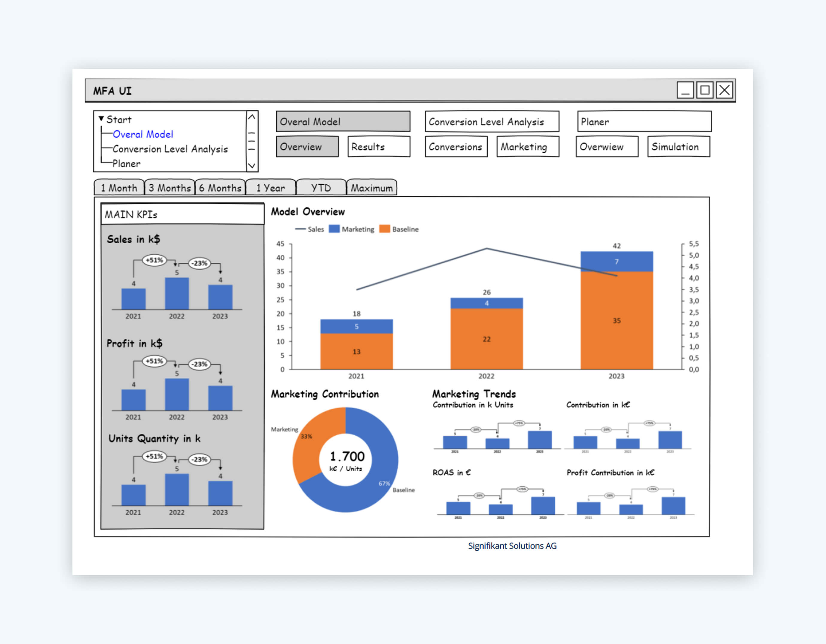Click the tree scrollbar up arrow
Viewport: 826px width, 644px height.
coord(251,117)
